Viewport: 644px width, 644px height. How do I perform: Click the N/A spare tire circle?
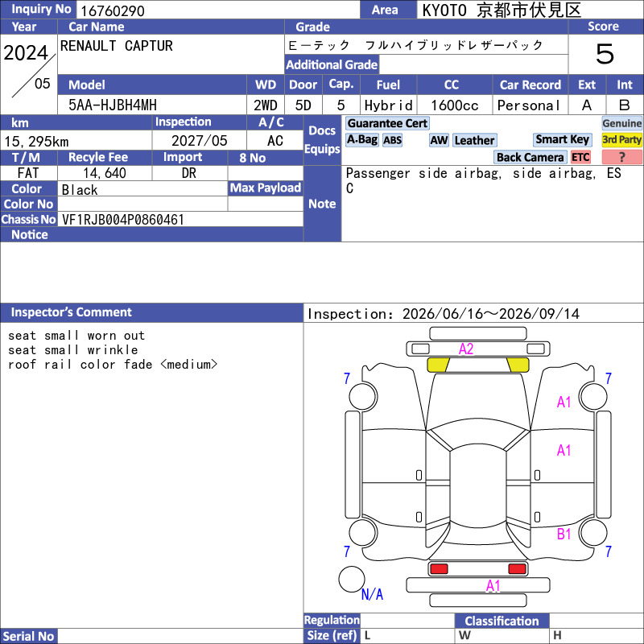tap(352, 579)
